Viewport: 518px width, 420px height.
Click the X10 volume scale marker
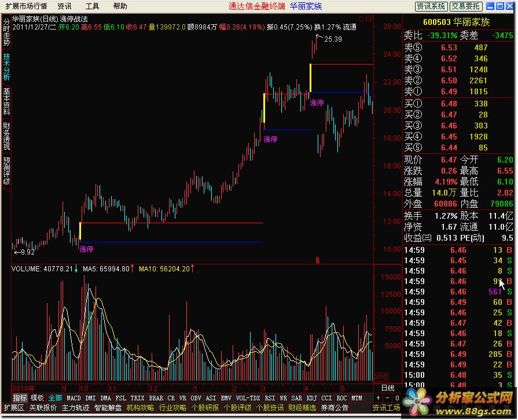(381, 377)
